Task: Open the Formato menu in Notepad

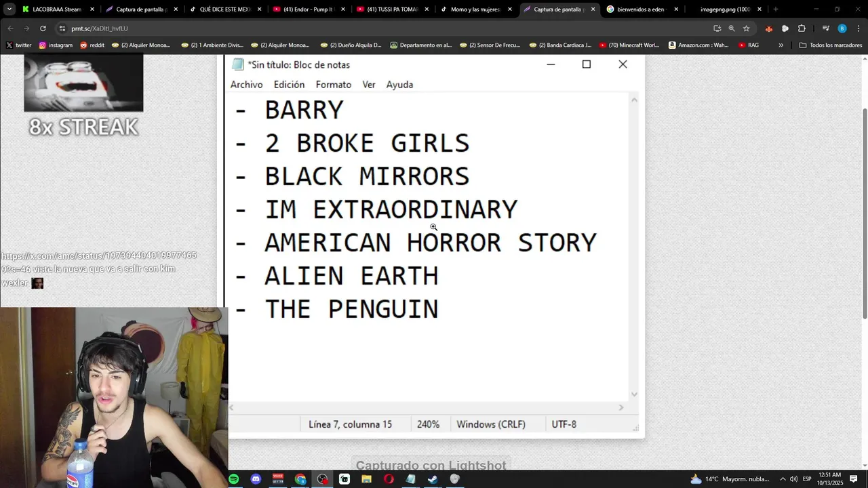Action: (x=333, y=85)
